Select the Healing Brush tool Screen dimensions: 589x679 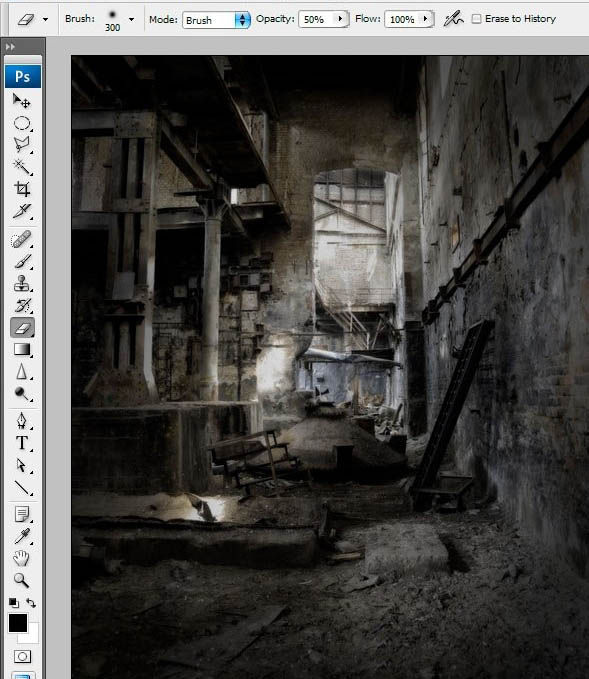22,239
